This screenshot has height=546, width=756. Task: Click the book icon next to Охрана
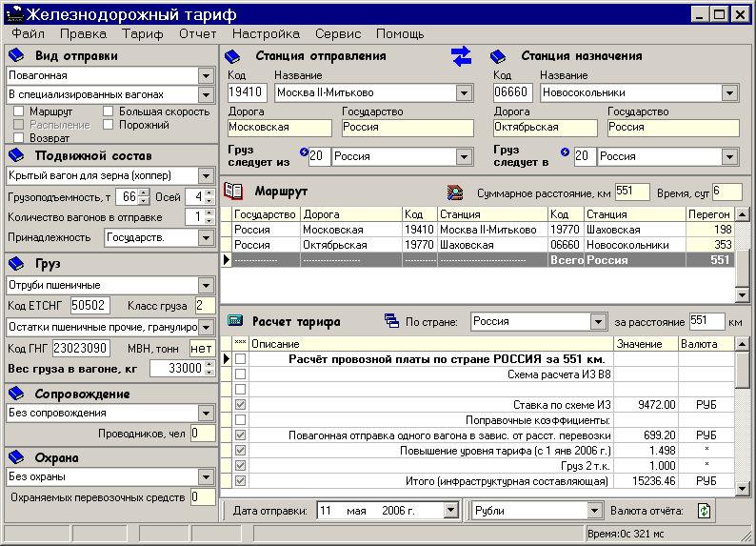tap(16, 457)
